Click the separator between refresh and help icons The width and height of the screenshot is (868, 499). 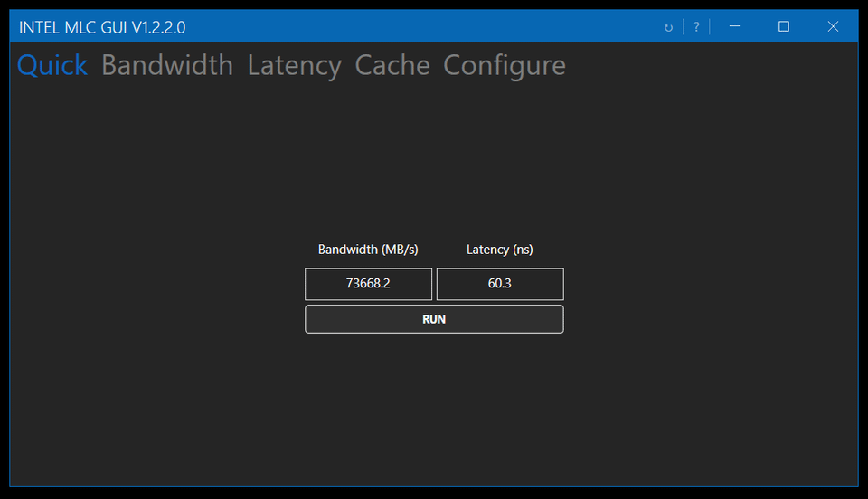coord(683,27)
